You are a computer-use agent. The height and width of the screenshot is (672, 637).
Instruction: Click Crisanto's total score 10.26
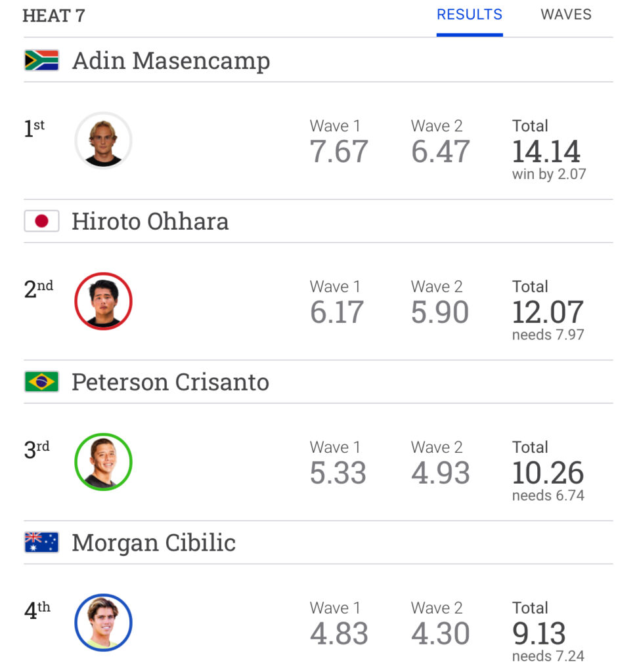548,472
